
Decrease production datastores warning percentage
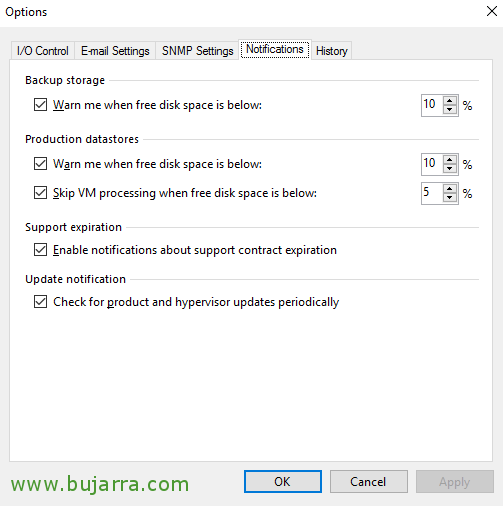pyautogui.click(x=450, y=168)
